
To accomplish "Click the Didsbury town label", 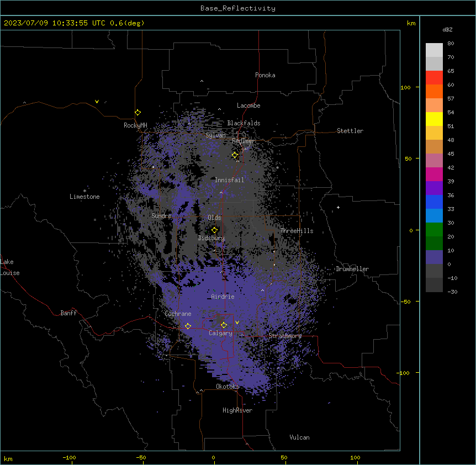I will pyautogui.click(x=211, y=238).
